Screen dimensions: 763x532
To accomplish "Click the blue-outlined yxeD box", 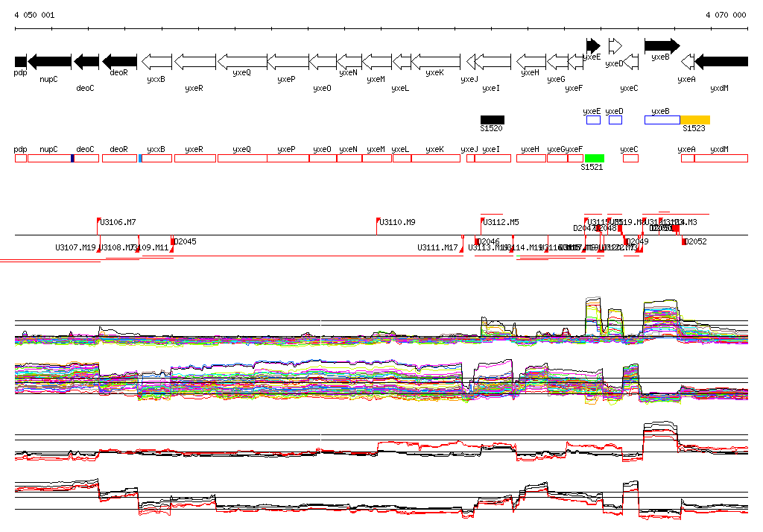I will 615,120.
